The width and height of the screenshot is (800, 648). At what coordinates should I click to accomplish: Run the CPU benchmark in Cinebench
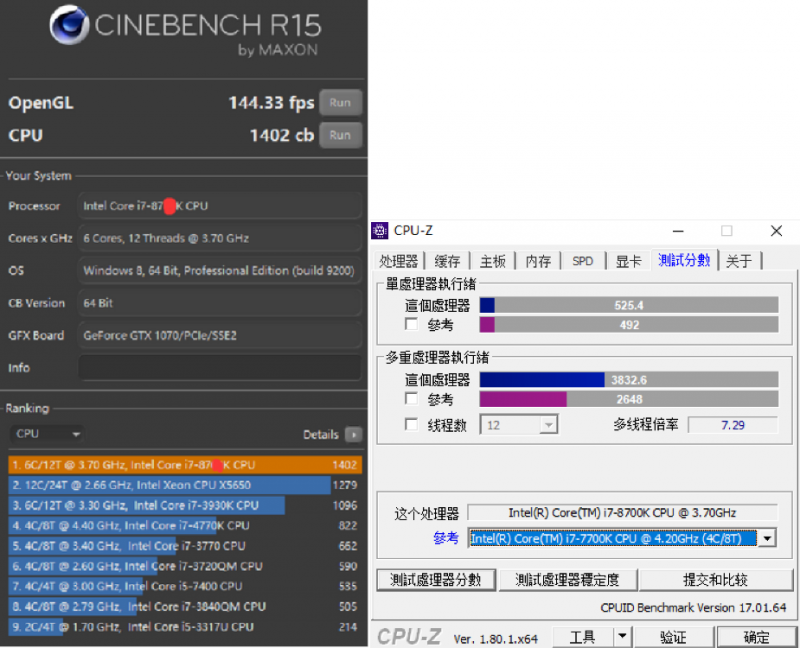[x=340, y=135]
